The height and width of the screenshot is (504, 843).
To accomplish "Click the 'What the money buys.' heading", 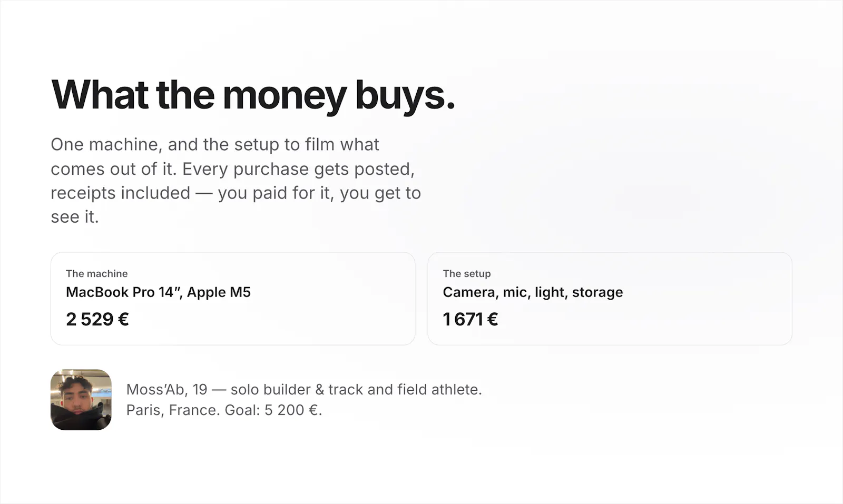I will 253,95.
